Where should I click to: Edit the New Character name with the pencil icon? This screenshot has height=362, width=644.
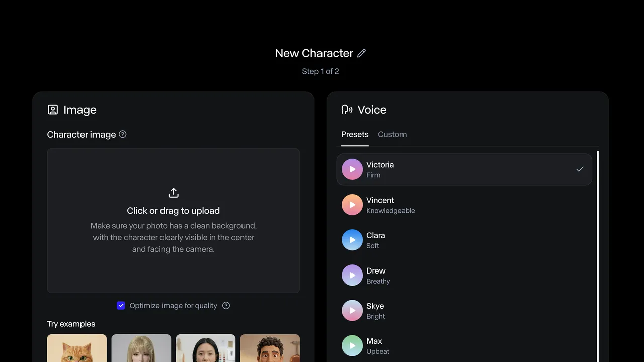click(x=361, y=53)
